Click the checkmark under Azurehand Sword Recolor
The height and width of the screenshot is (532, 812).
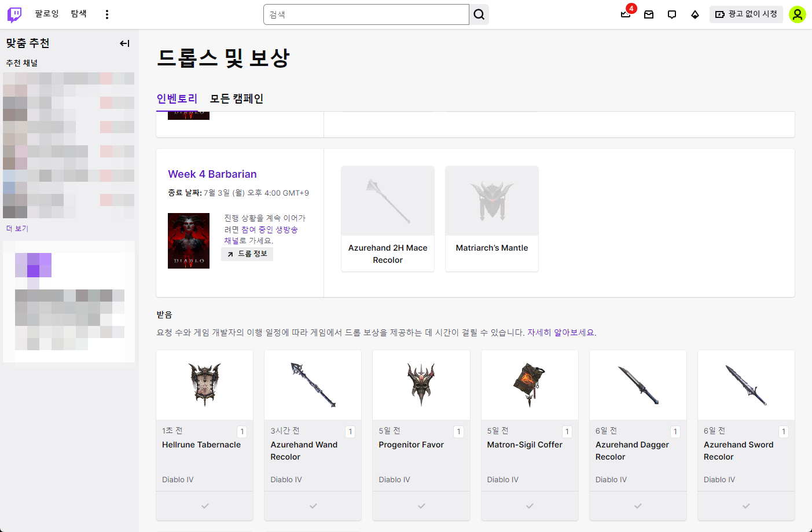pyautogui.click(x=746, y=506)
